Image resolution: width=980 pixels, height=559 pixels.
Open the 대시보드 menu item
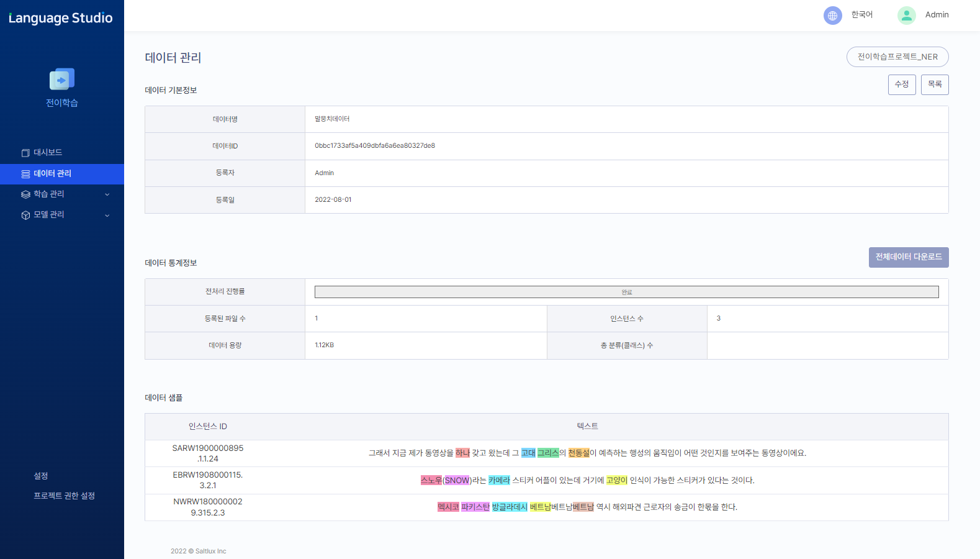point(48,153)
